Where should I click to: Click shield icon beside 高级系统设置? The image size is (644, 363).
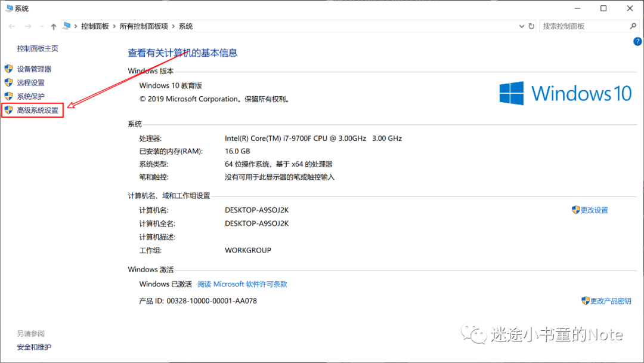(x=8, y=110)
